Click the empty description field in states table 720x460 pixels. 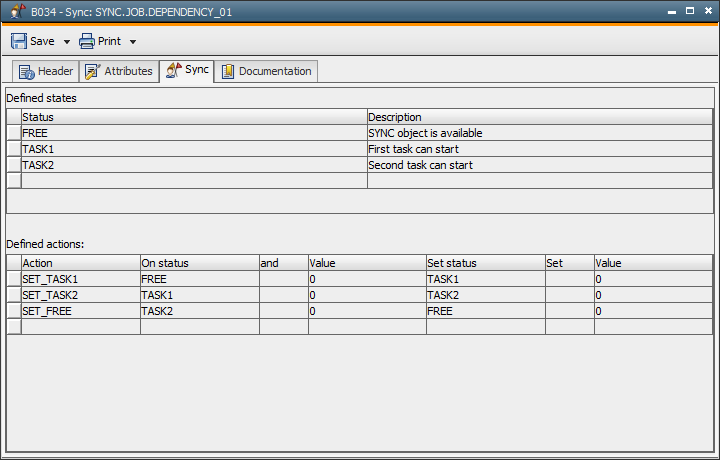(x=540, y=181)
